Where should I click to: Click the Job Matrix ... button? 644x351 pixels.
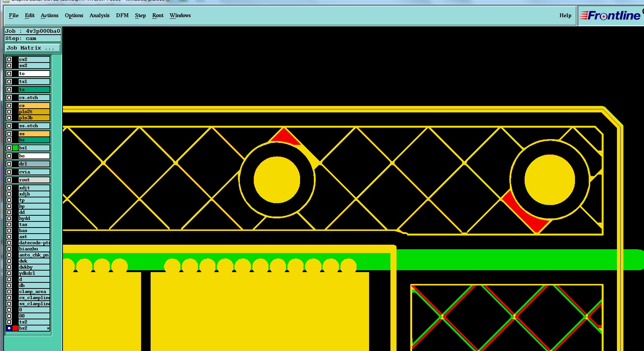32,48
